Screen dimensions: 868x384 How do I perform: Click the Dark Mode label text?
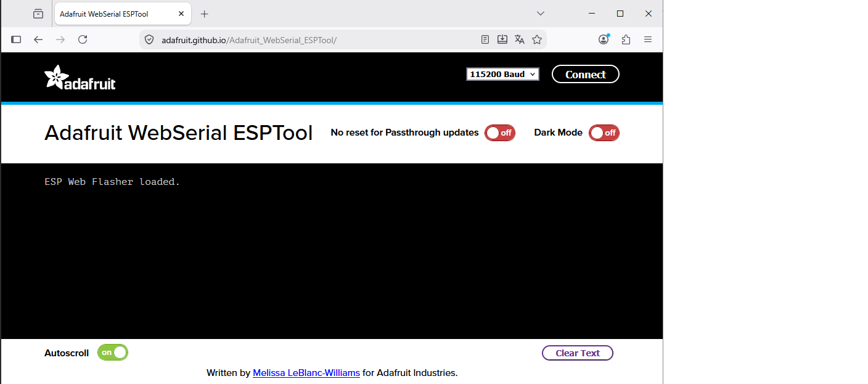pyautogui.click(x=558, y=133)
